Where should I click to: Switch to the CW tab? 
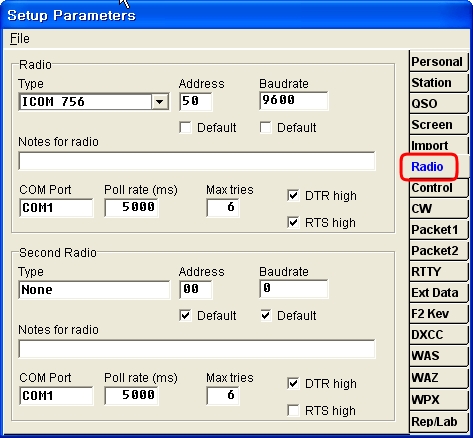pyautogui.click(x=438, y=209)
